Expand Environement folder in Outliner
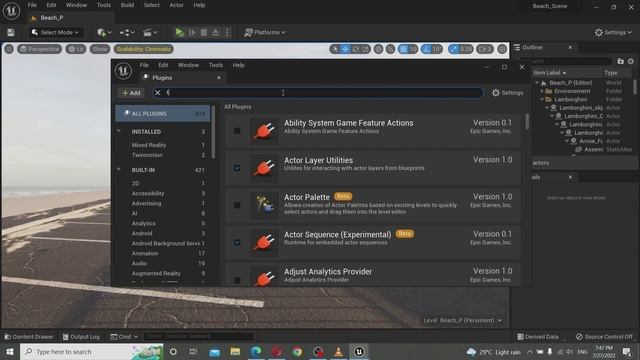640x360 pixels. [x=542, y=91]
